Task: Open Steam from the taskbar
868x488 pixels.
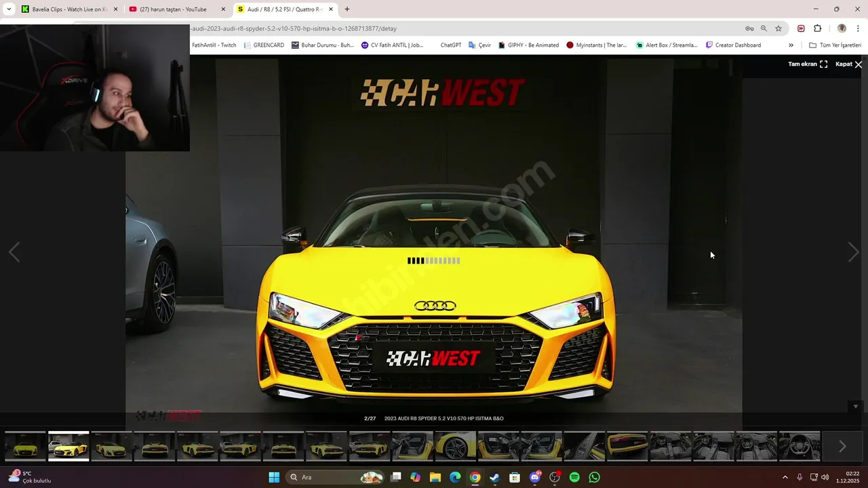Action: click(x=495, y=477)
